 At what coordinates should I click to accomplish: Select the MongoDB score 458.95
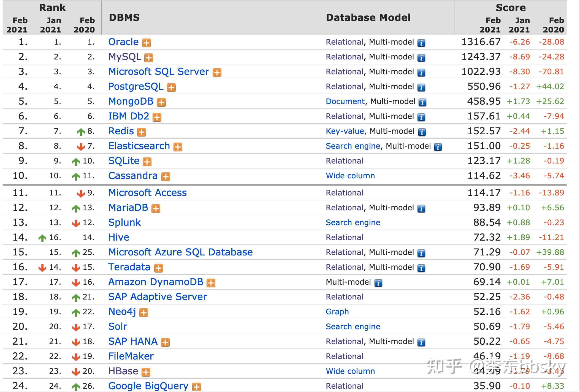pyautogui.click(x=484, y=101)
